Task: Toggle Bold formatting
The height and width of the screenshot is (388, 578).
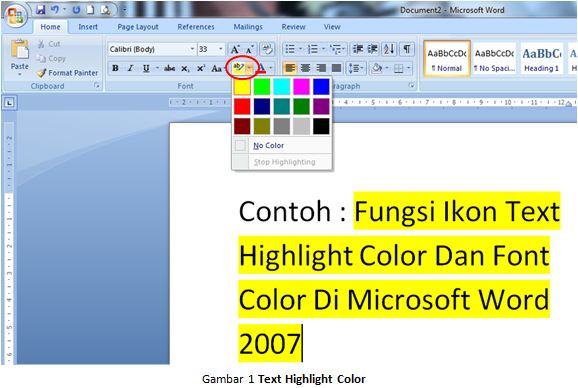Action: tap(115, 68)
